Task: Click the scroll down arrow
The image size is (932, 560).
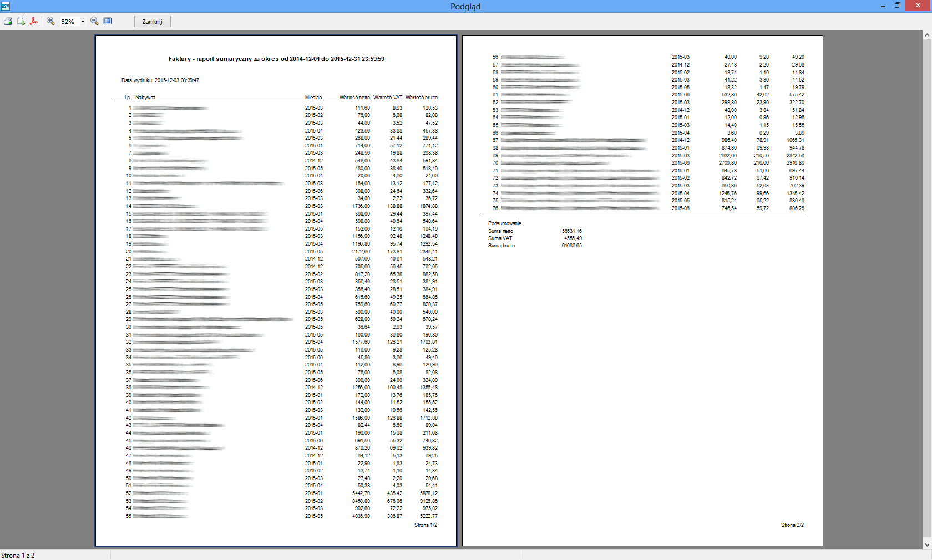Action: [927, 545]
